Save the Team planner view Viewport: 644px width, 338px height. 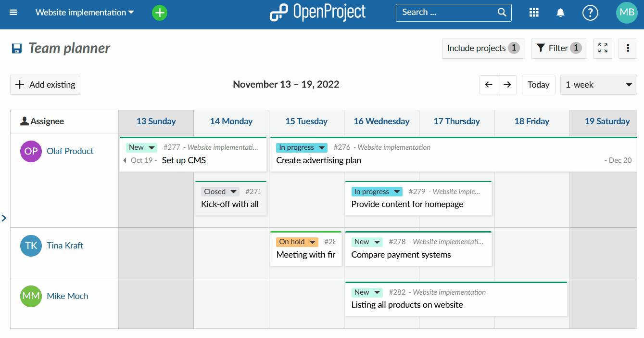[16, 48]
